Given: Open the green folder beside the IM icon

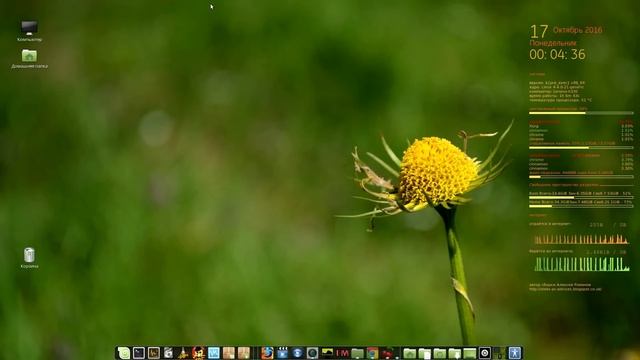Looking at the screenshot, I should tap(357, 353).
